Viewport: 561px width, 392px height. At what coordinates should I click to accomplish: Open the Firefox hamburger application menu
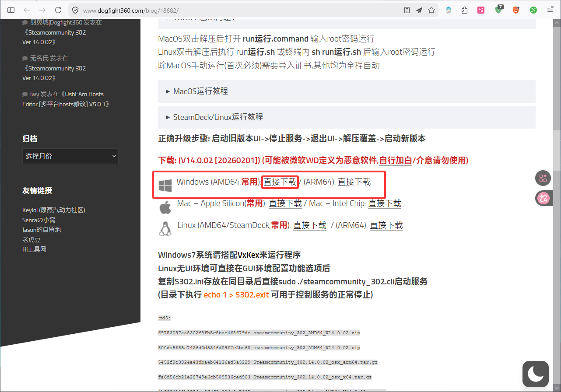[550, 10]
